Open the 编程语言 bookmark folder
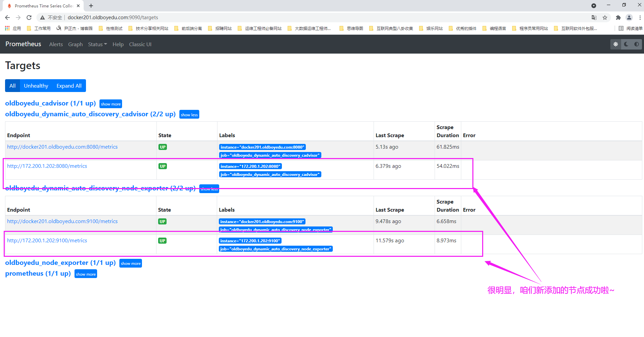The image size is (644, 337). tap(494, 28)
